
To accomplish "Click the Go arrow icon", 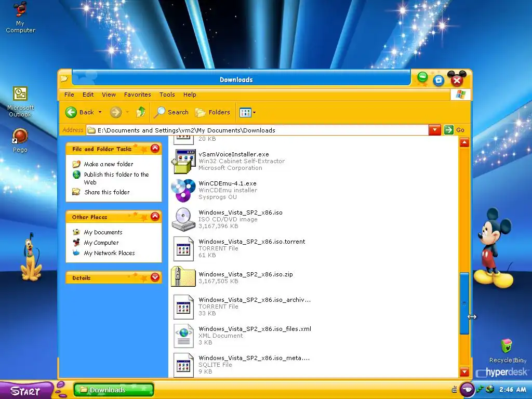I will pos(448,130).
